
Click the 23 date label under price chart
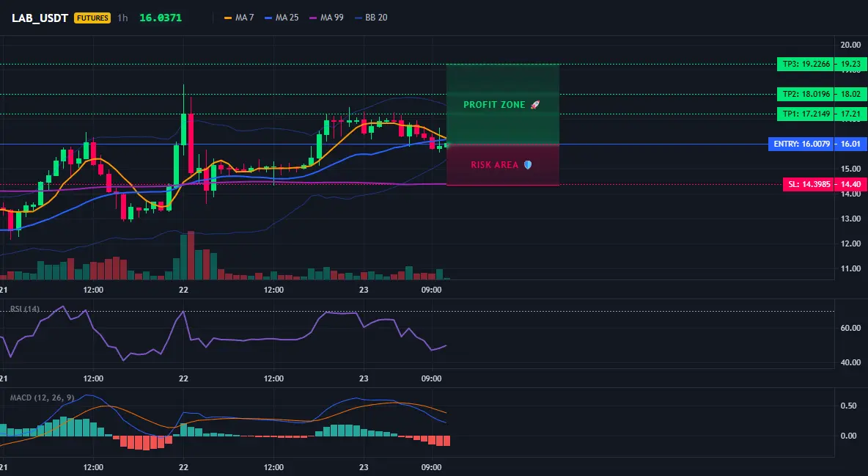363,290
